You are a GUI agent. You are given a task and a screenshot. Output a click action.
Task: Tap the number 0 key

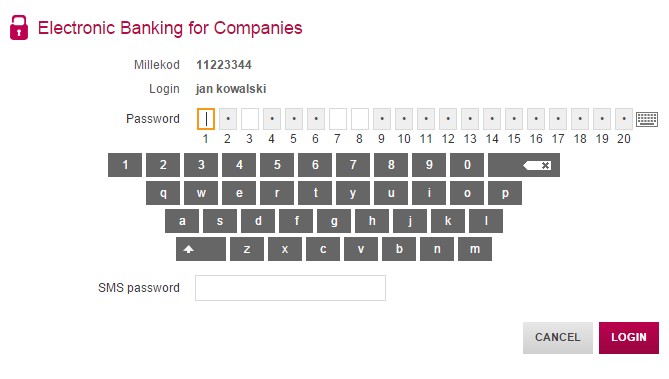[467, 165]
